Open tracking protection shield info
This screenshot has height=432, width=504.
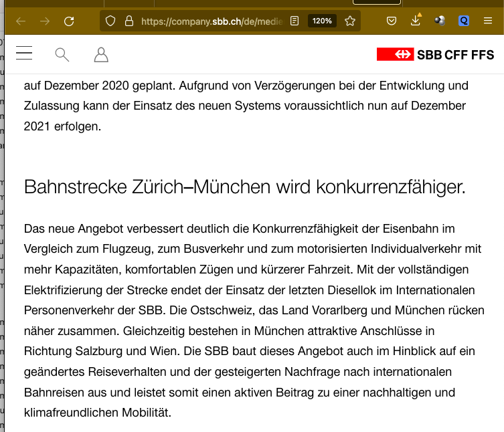(110, 21)
